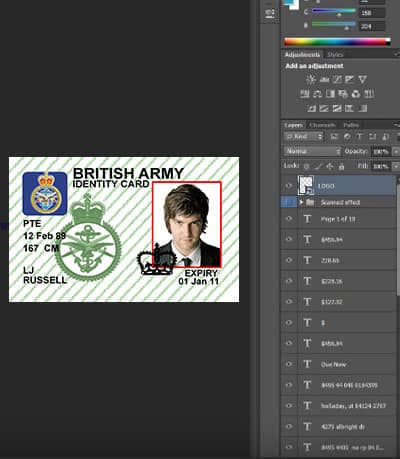This screenshot has height=459, width=400.
Task: Filter layers list for adjustment layers
Action: point(347,136)
